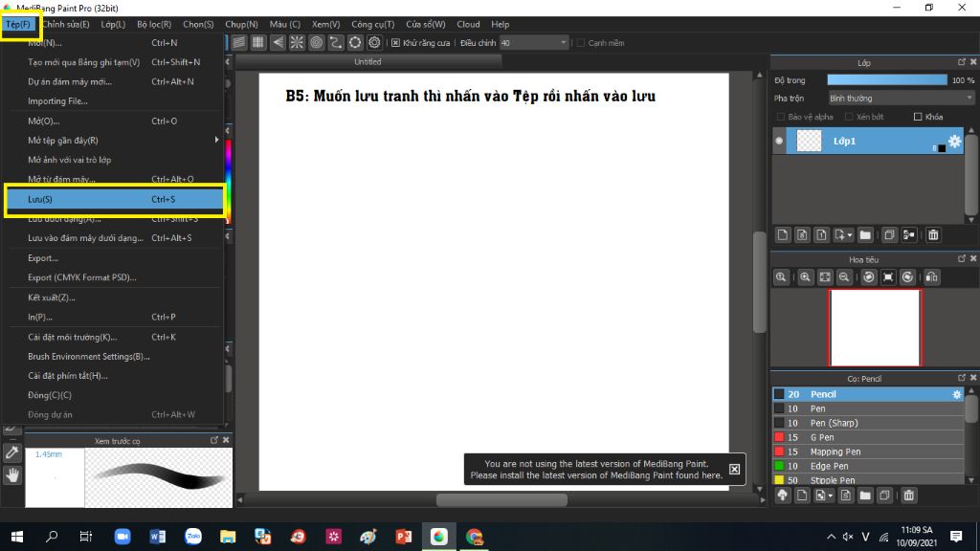
Task: Hide Lớp1 layer visibility
Action: 779,142
